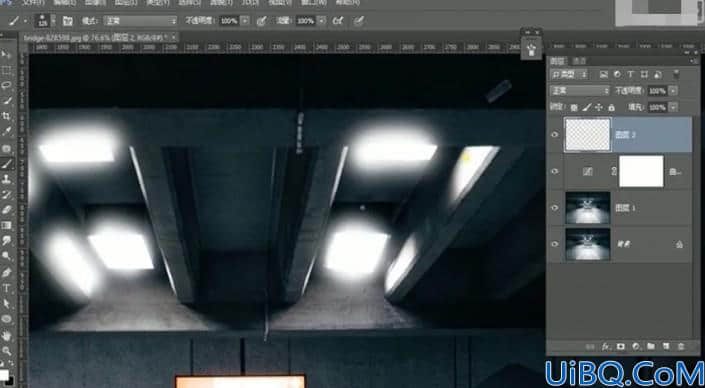Image resolution: width=705 pixels, height=388 pixels.
Task: Toggle layer filtering switch
Action: (x=676, y=74)
